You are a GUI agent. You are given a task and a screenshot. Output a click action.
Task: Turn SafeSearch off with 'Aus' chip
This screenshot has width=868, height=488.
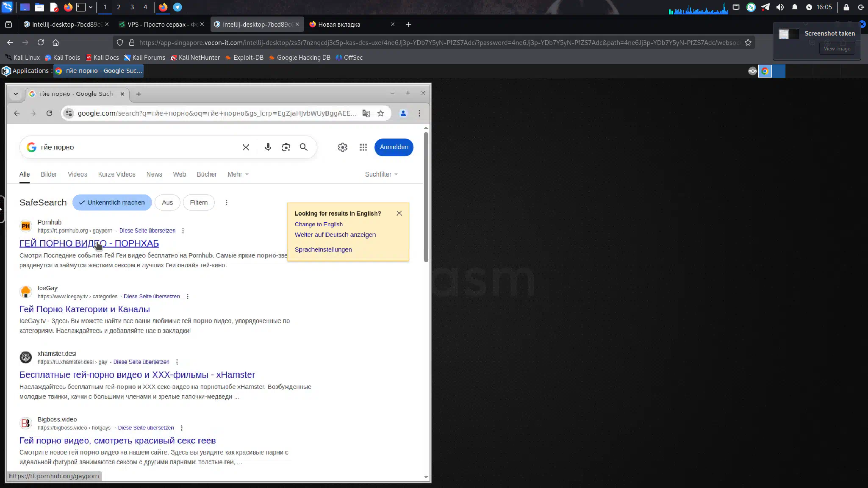[167, 202]
